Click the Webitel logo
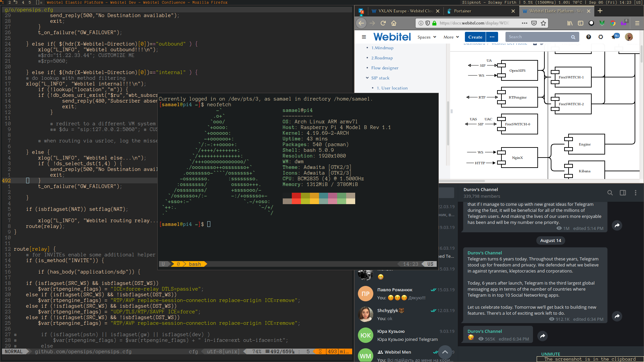The height and width of the screenshot is (362, 644). (x=392, y=37)
